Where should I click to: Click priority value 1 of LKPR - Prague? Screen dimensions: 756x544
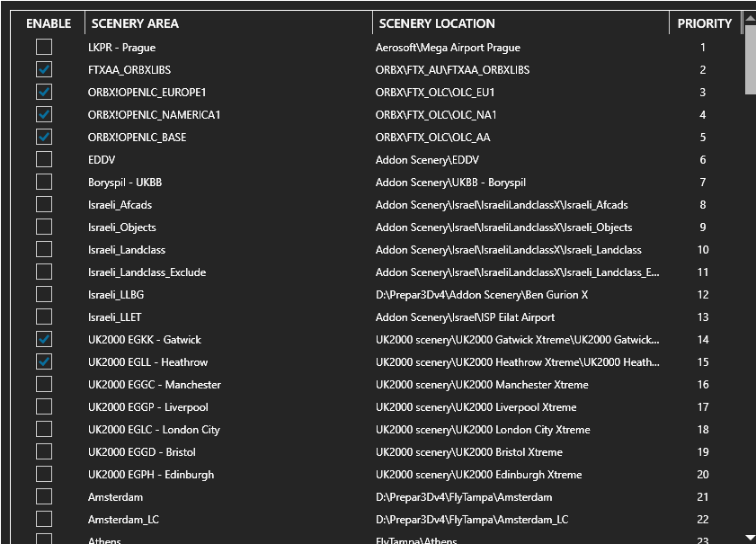click(x=703, y=48)
